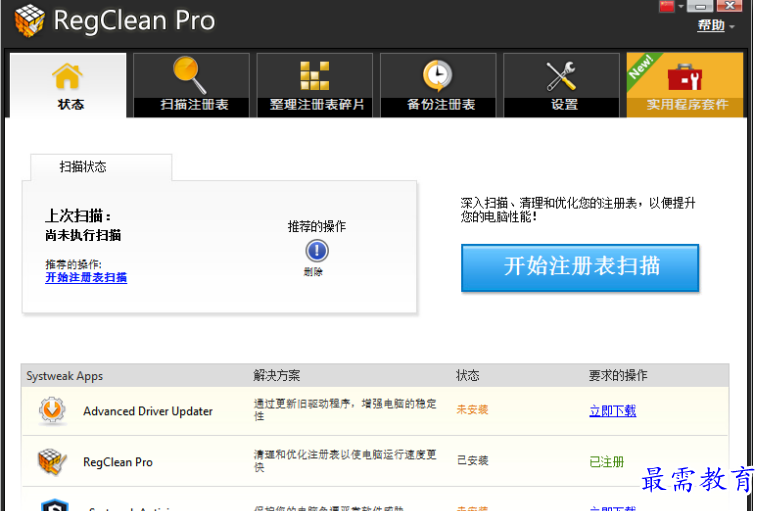Click the 已注册 status for RegClean Pro

(607, 462)
